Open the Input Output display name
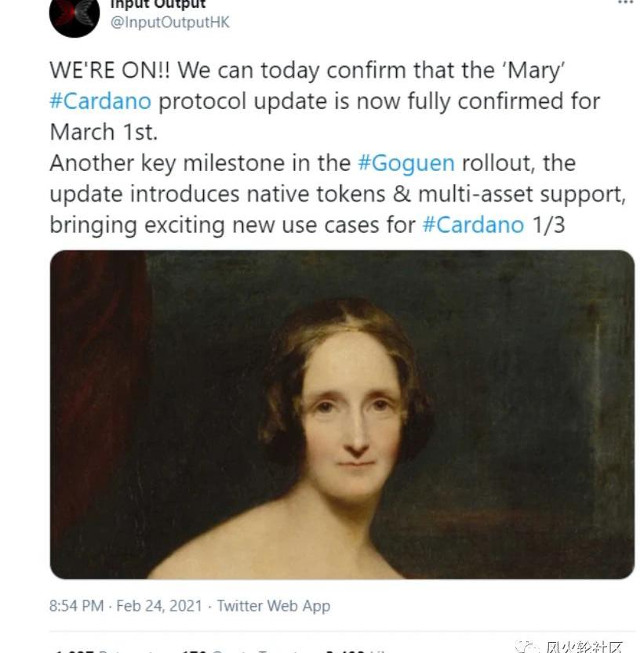Image resolution: width=644 pixels, height=653 pixels. point(157,4)
